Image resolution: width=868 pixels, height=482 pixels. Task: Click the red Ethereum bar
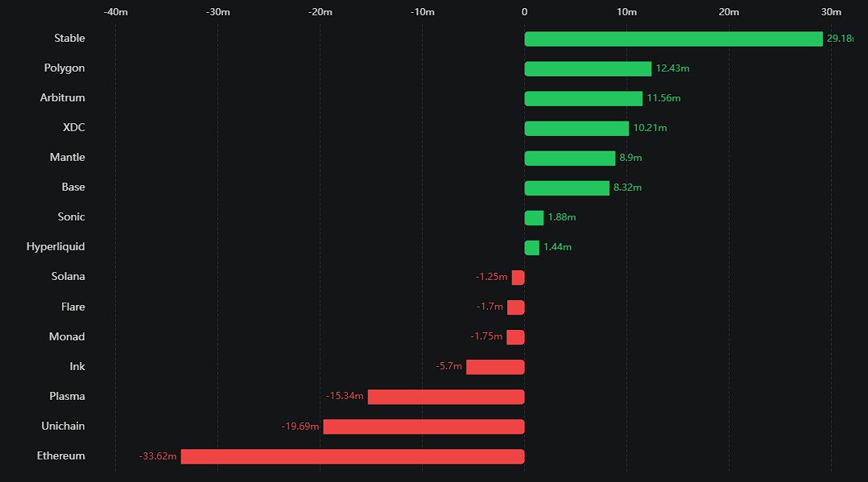click(352, 456)
